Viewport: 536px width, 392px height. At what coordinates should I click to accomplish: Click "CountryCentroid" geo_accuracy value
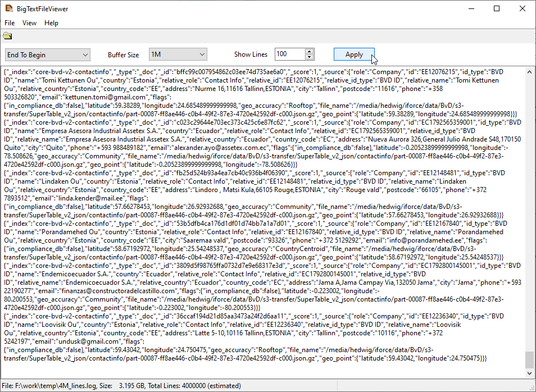coord(302,249)
